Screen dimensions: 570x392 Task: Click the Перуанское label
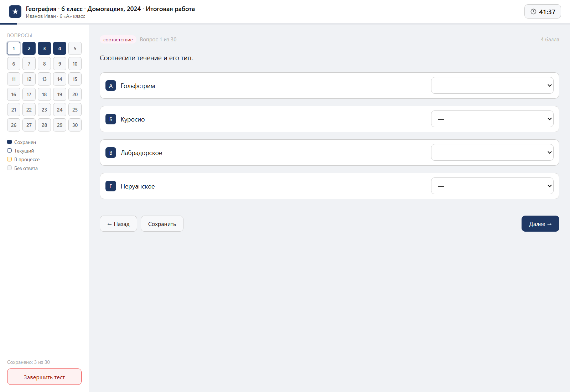click(138, 186)
